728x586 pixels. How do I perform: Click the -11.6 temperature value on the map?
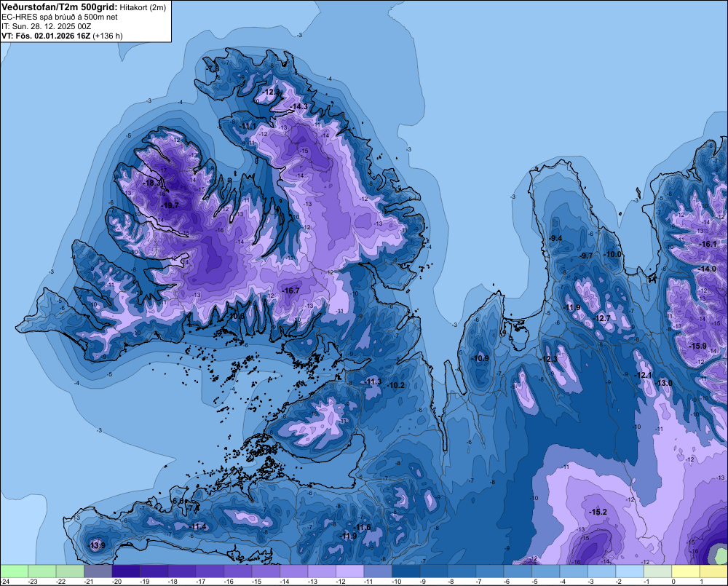point(362,527)
